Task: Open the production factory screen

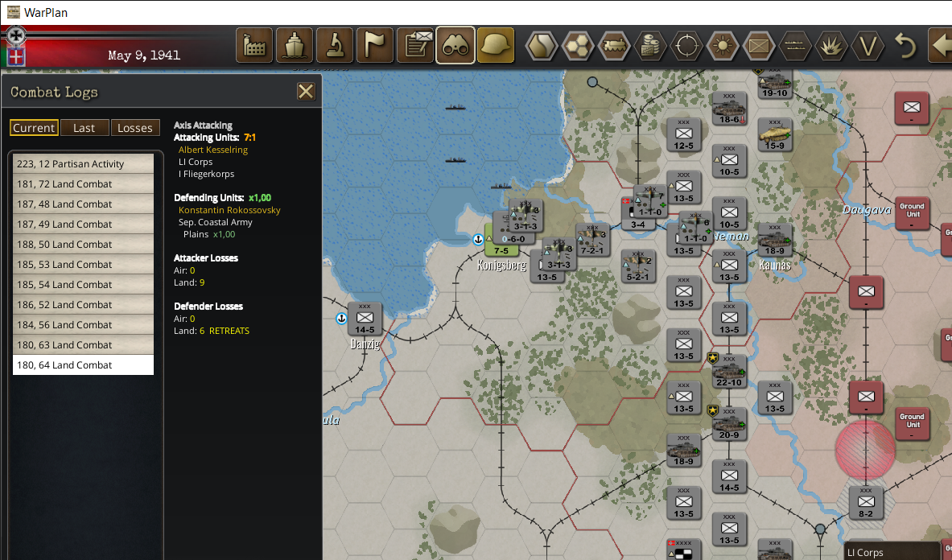Action: pos(253,46)
